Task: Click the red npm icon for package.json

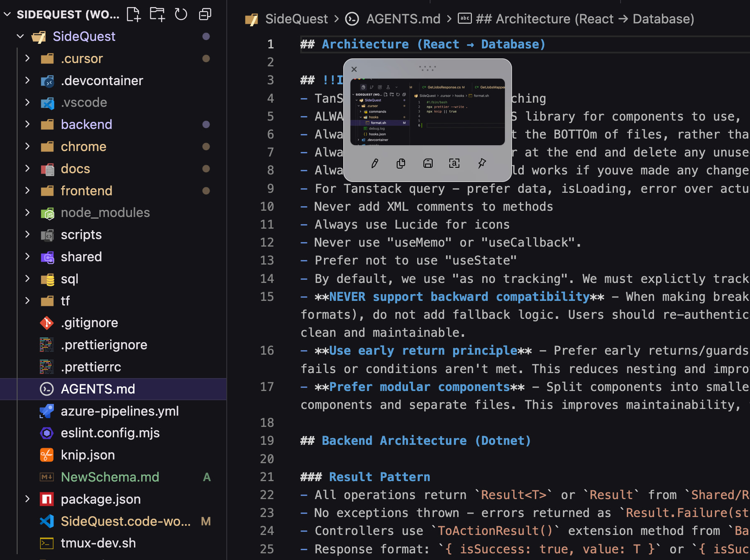Action: [x=47, y=499]
